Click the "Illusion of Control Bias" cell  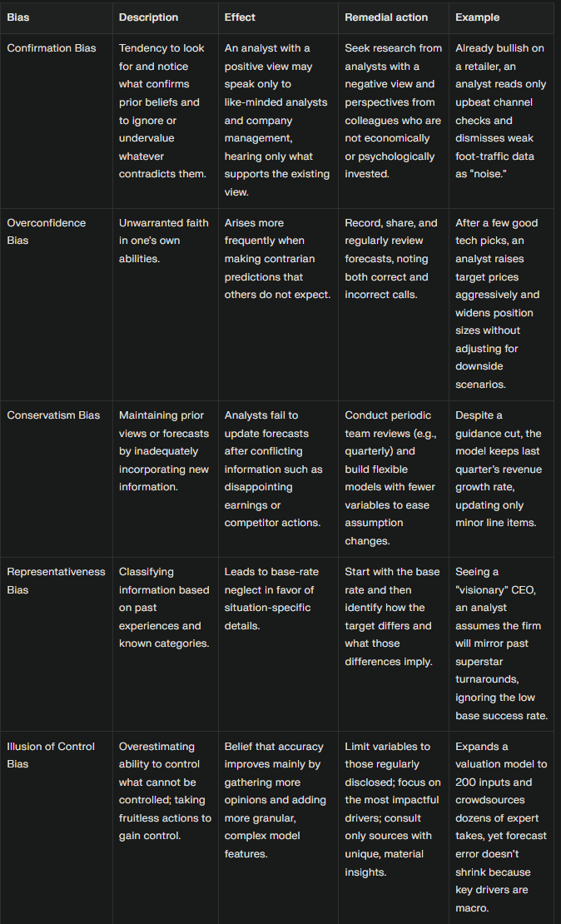(x=52, y=755)
